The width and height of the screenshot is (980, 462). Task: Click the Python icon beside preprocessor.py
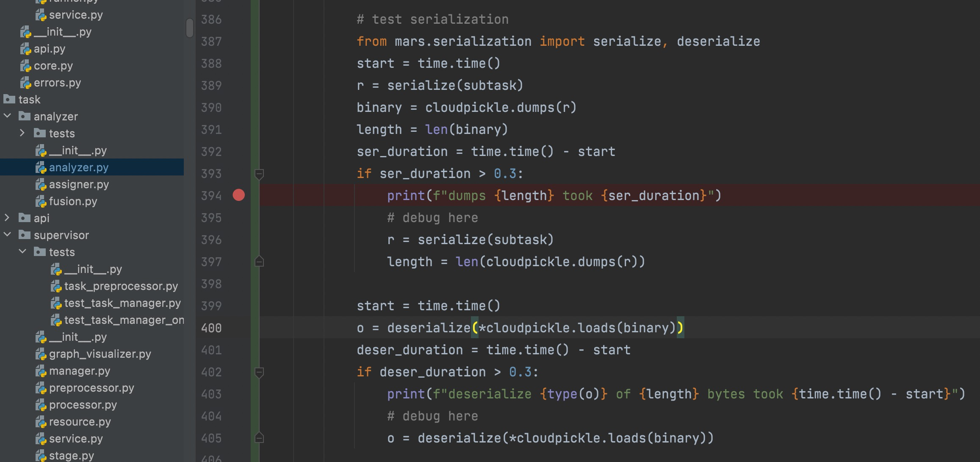point(41,388)
